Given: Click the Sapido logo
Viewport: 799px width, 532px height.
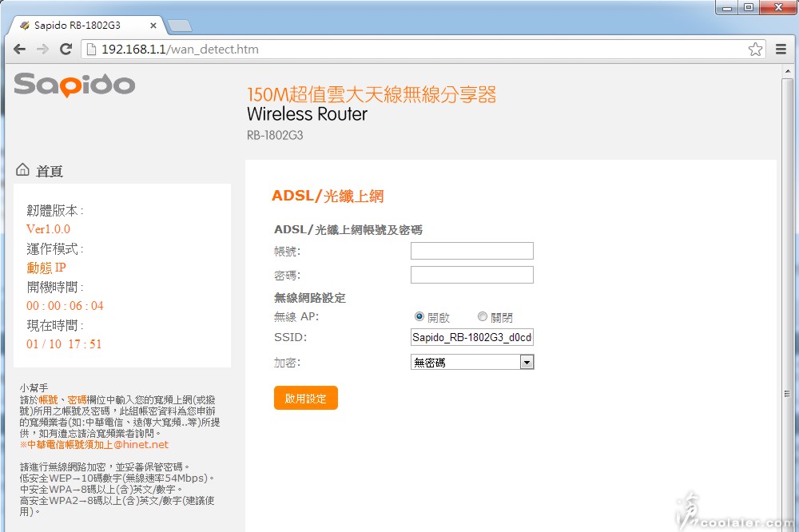Looking at the screenshot, I should [74, 85].
